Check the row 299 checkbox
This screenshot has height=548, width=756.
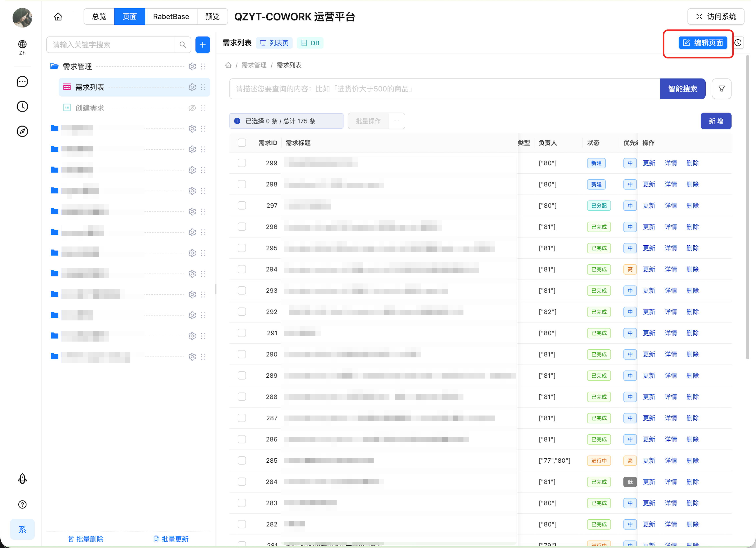[242, 163]
